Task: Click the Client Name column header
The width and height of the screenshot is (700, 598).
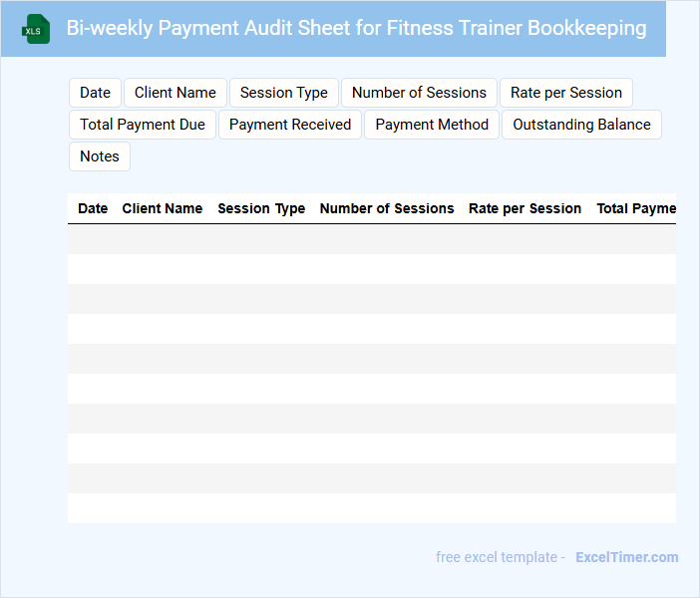Action: tap(163, 209)
